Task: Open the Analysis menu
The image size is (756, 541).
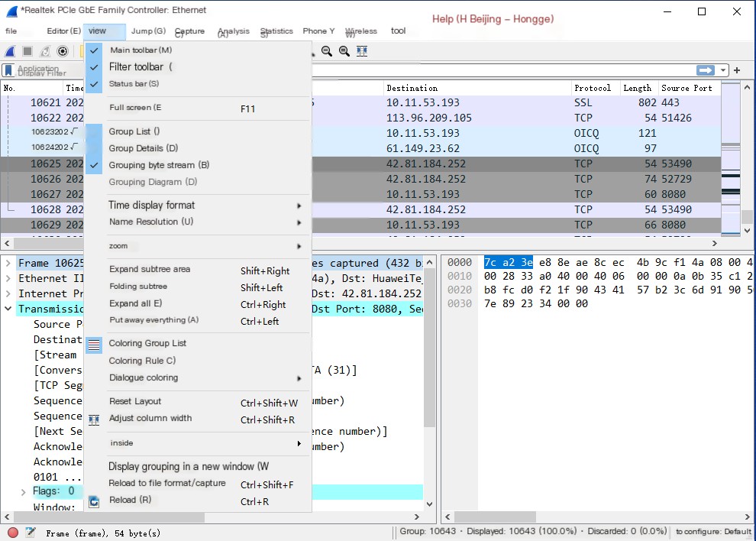Action: coord(234,31)
